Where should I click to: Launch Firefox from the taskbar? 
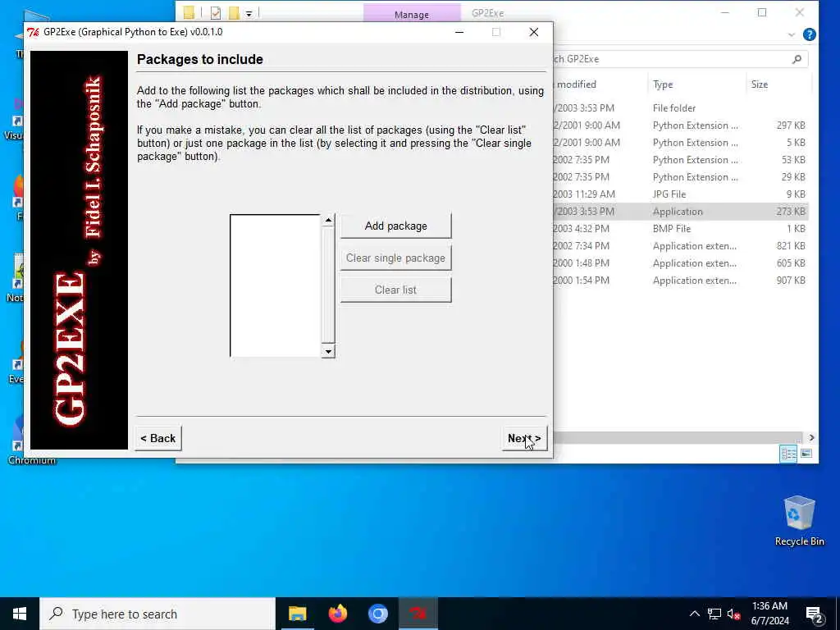pos(337,614)
